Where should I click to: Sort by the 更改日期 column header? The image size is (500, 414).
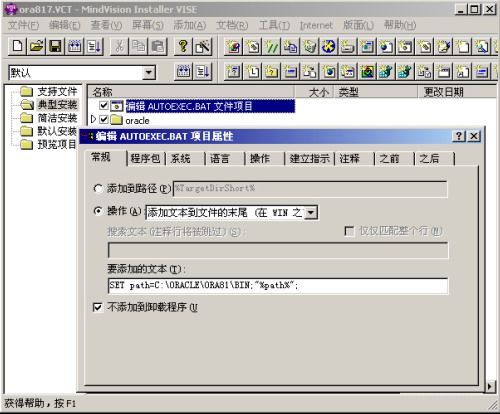457,92
